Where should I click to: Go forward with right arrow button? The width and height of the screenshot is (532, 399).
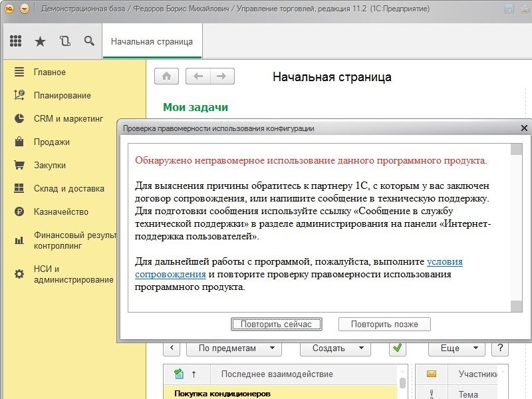(x=222, y=76)
